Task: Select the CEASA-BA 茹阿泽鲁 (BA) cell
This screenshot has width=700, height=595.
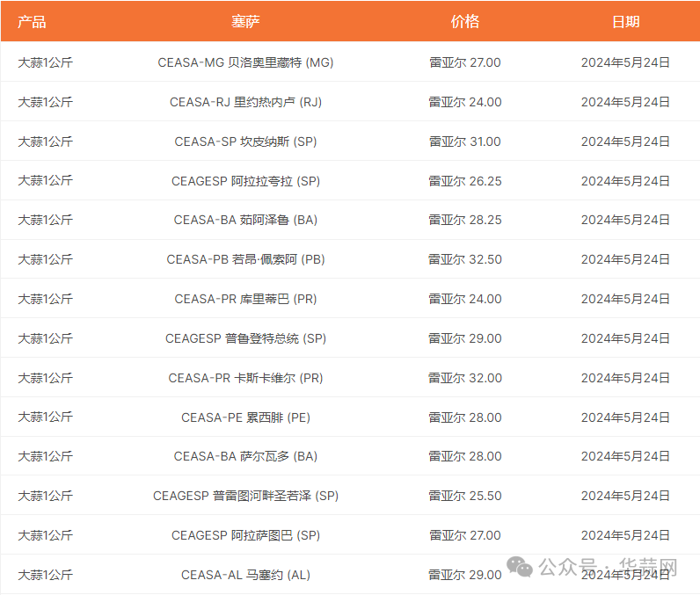Action: click(245, 220)
